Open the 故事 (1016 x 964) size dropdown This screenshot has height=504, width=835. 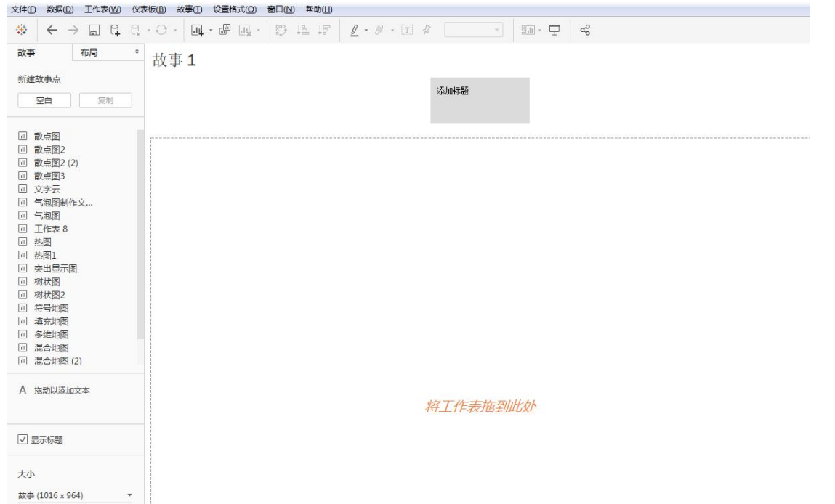pos(75,495)
